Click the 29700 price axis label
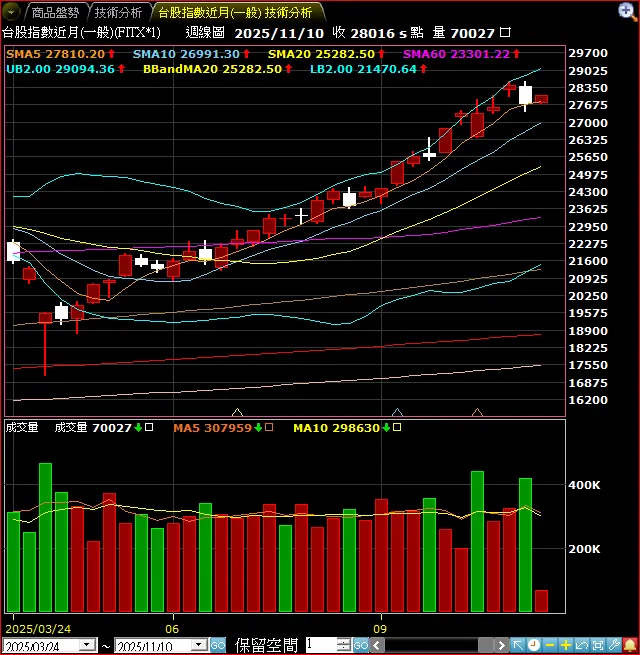 click(x=588, y=53)
